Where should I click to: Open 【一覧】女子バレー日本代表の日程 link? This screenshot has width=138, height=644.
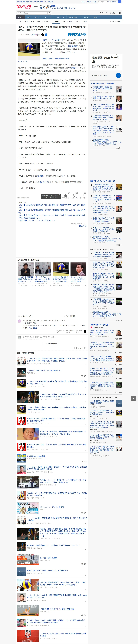55,58
